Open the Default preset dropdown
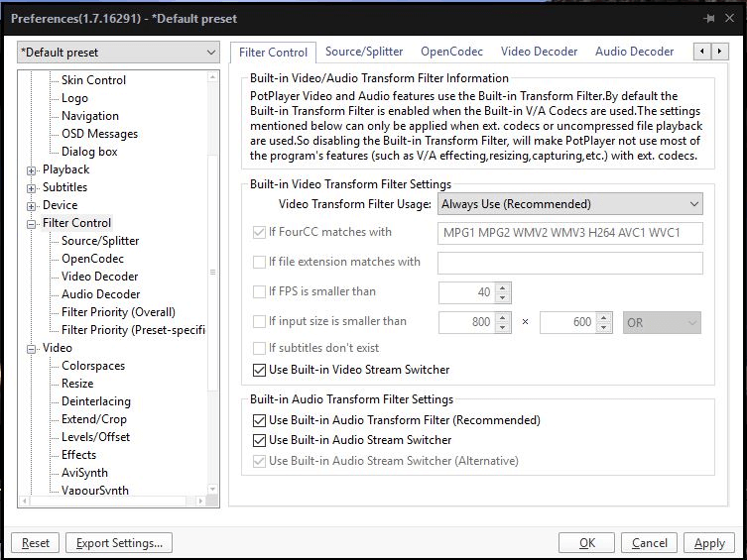 coord(118,52)
